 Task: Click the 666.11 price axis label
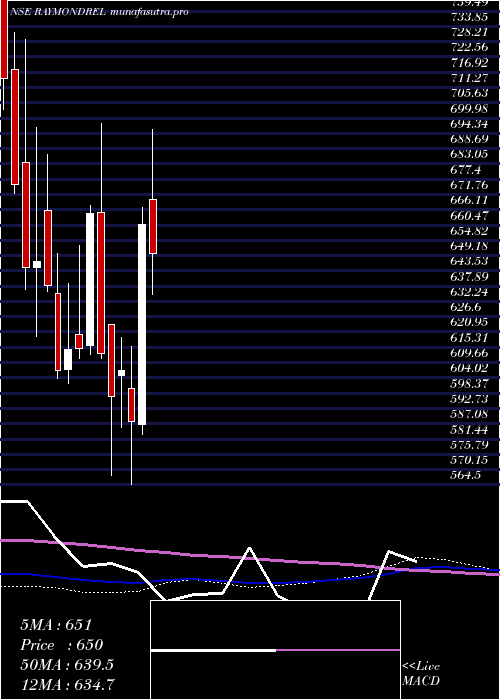pos(470,200)
